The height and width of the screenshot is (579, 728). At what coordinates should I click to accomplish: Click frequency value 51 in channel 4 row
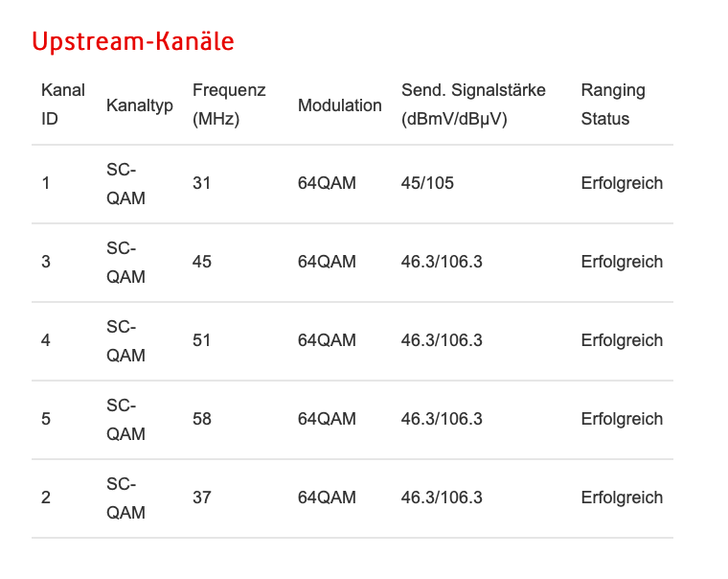tap(201, 340)
